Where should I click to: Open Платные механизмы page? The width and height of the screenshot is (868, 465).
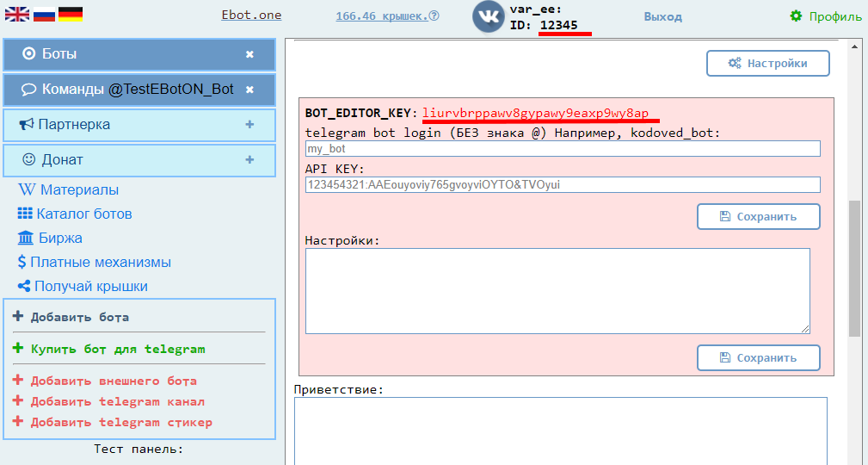click(x=100, y=263)
